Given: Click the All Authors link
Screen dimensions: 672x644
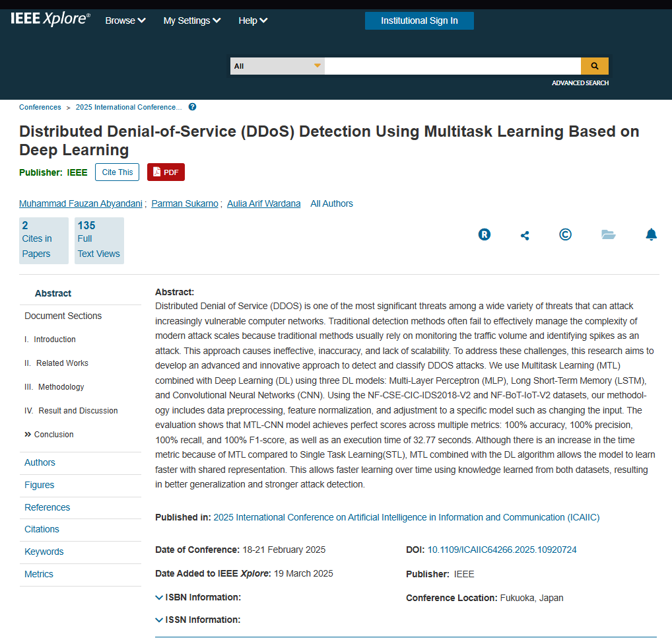Looking at the screenshot, I should tap(331, 203).
